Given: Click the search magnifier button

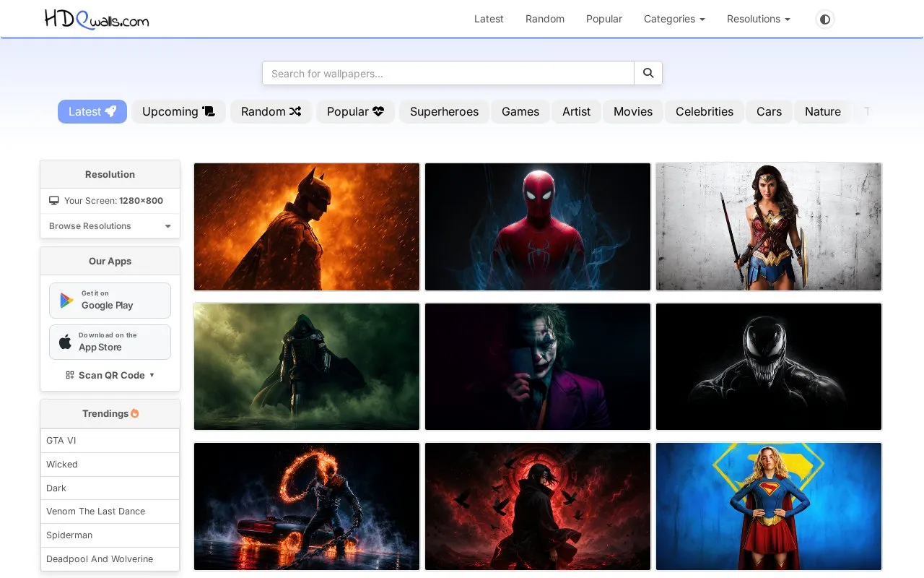Looking at the screenshot, I should pyautogui.click(x=648, y=73).
